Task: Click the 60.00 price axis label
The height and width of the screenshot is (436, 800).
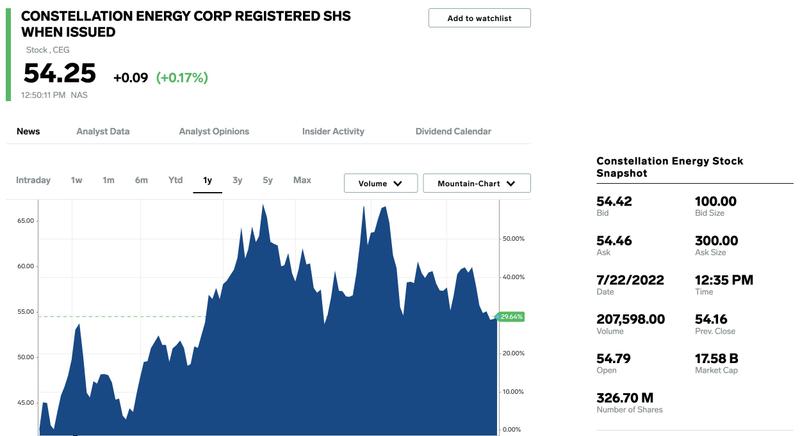Action: (x=26, y=266)
